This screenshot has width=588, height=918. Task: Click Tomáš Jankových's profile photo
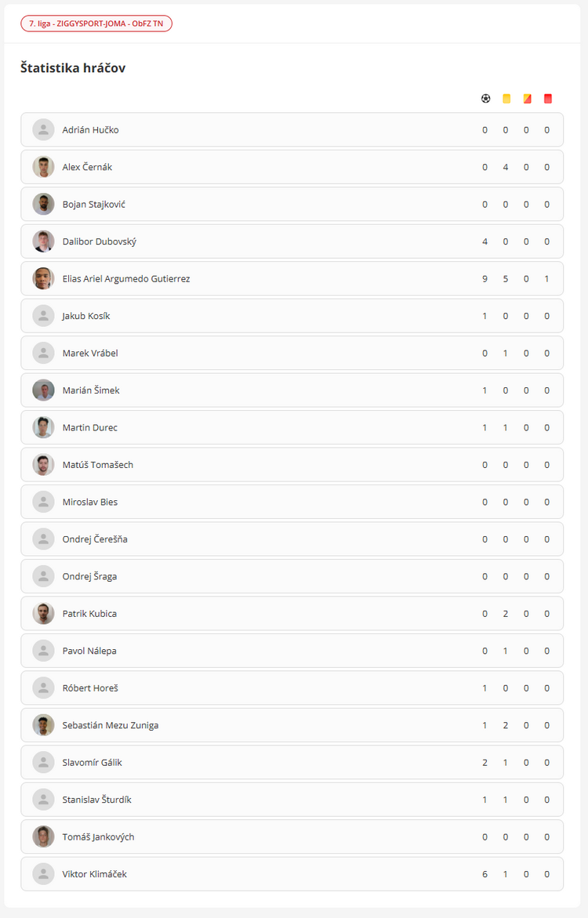click(x=43, y=836)
